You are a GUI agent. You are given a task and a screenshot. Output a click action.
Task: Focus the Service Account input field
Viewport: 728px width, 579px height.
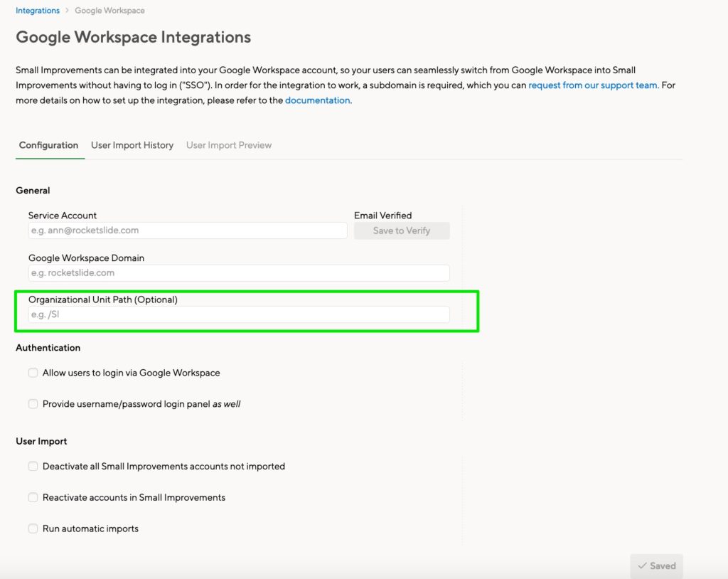[x=188, y=230]
